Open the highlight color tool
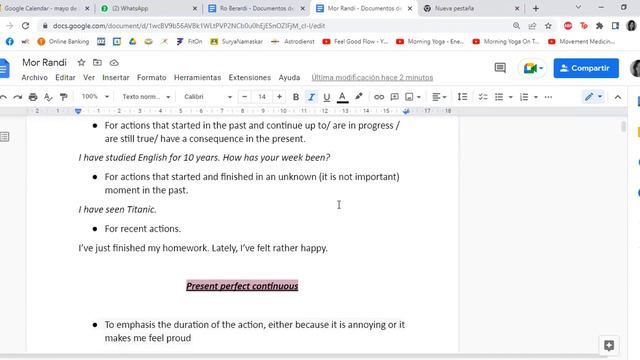Screen dimensions: 640x360 click(359, 97)
